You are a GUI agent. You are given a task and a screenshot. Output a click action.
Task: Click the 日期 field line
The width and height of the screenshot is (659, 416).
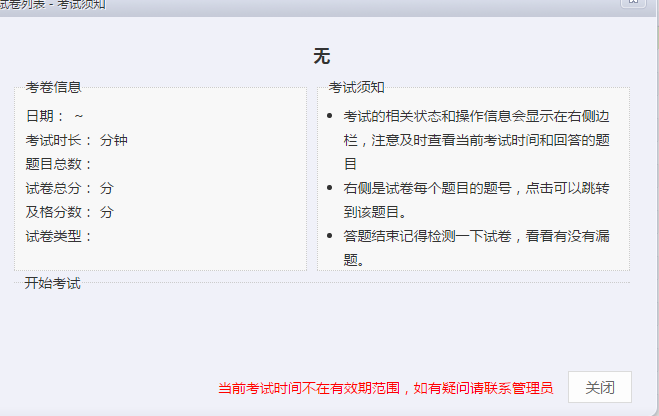click(x=55, y=116)
